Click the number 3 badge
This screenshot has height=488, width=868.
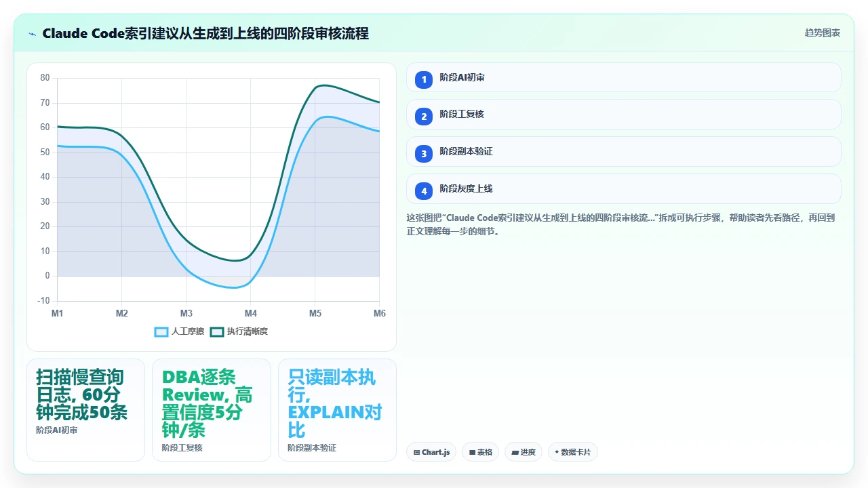pyautogui.click(x=424, y=154)
